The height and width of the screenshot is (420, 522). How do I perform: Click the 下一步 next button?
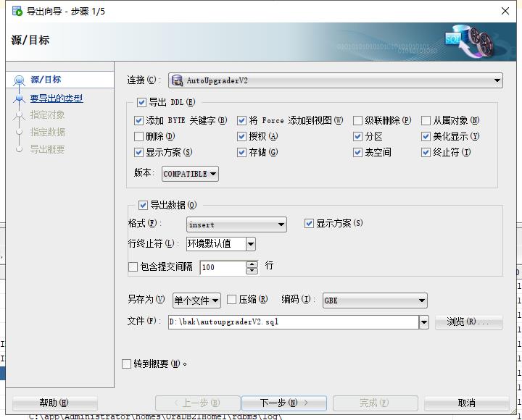[x=283, y=403]
